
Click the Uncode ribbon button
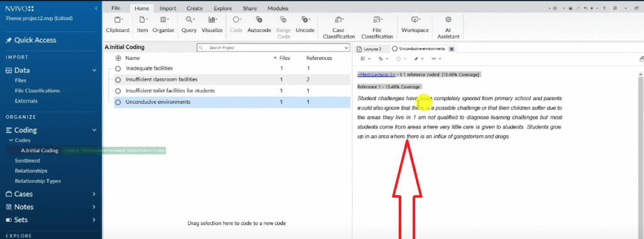(x=305, y=25)
